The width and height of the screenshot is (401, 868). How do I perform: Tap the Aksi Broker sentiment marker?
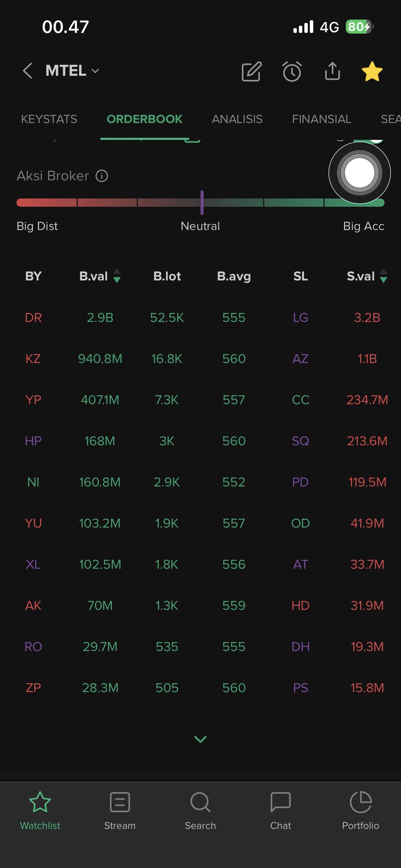tap(202, 203)
